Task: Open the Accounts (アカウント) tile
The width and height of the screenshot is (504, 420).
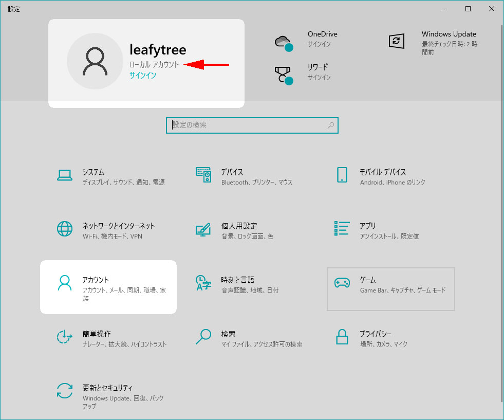Action: pyautogui.click(x=108, y=287)
